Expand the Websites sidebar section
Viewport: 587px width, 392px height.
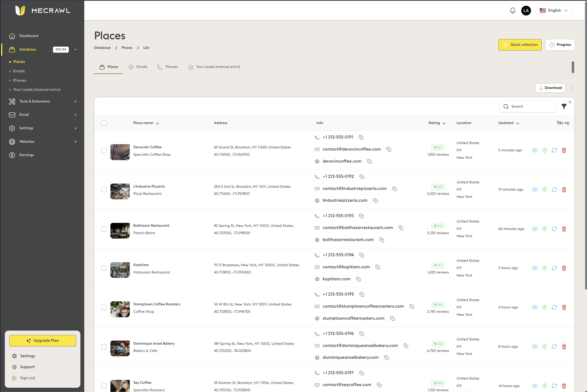click(x=75, y=142)
